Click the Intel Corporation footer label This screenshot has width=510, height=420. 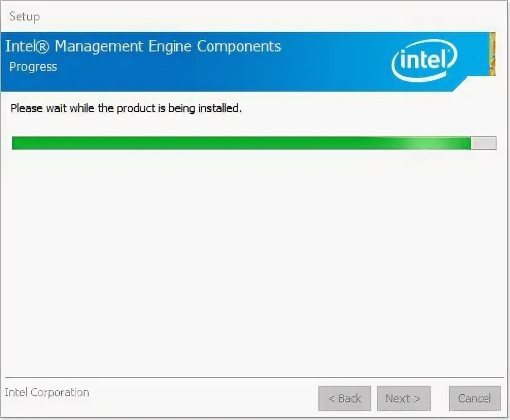pos(47,392)
